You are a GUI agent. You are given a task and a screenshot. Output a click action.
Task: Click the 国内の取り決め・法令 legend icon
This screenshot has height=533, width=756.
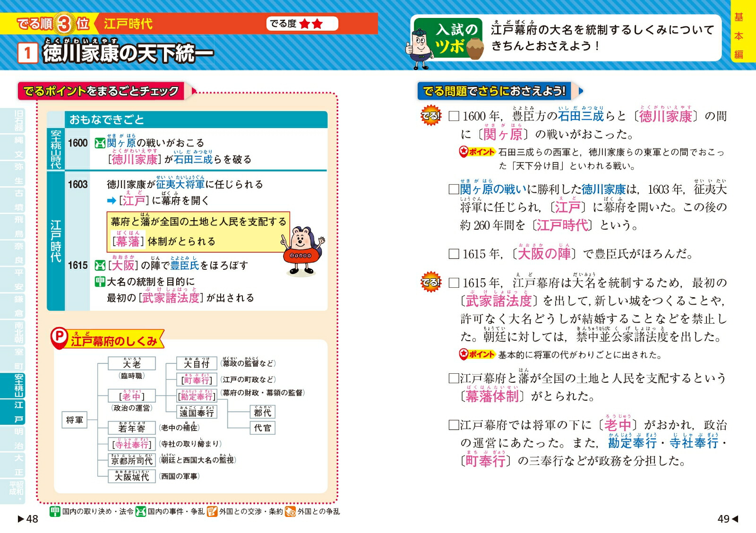point(55,511)
